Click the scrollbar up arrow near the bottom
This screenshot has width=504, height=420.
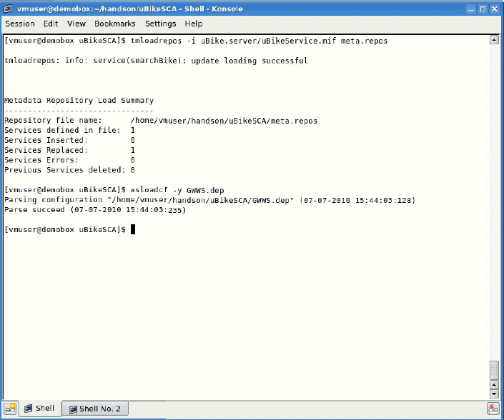494,385
